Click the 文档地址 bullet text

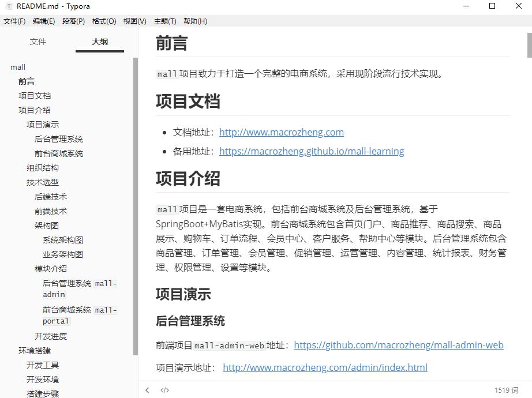[194, 132]
